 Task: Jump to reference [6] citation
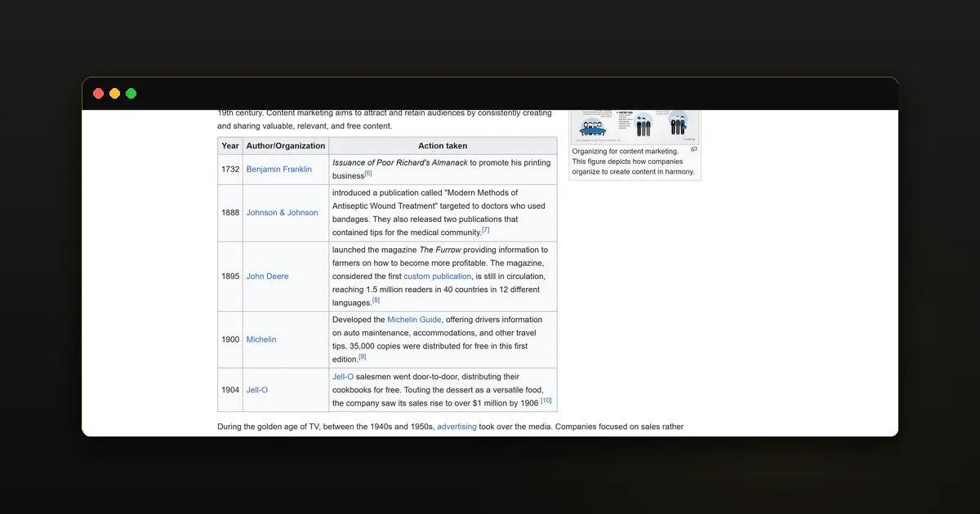point(368,173)
